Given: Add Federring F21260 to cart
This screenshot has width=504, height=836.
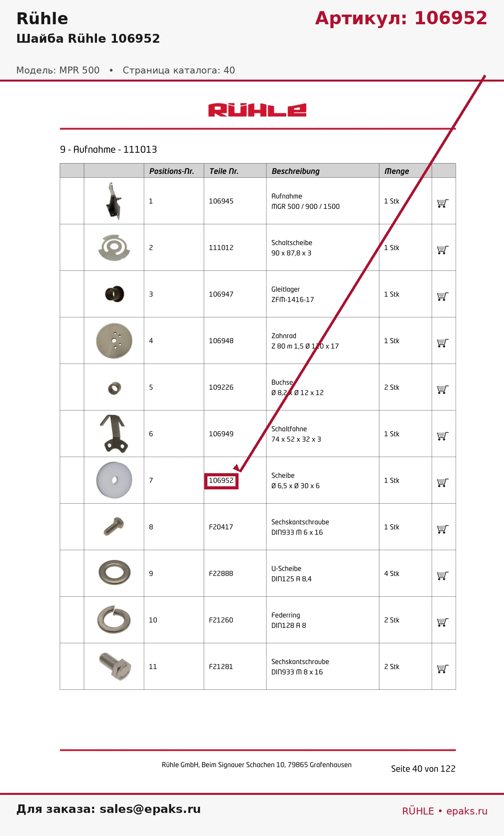Looking at the screenshot, I should coord(443,622).
